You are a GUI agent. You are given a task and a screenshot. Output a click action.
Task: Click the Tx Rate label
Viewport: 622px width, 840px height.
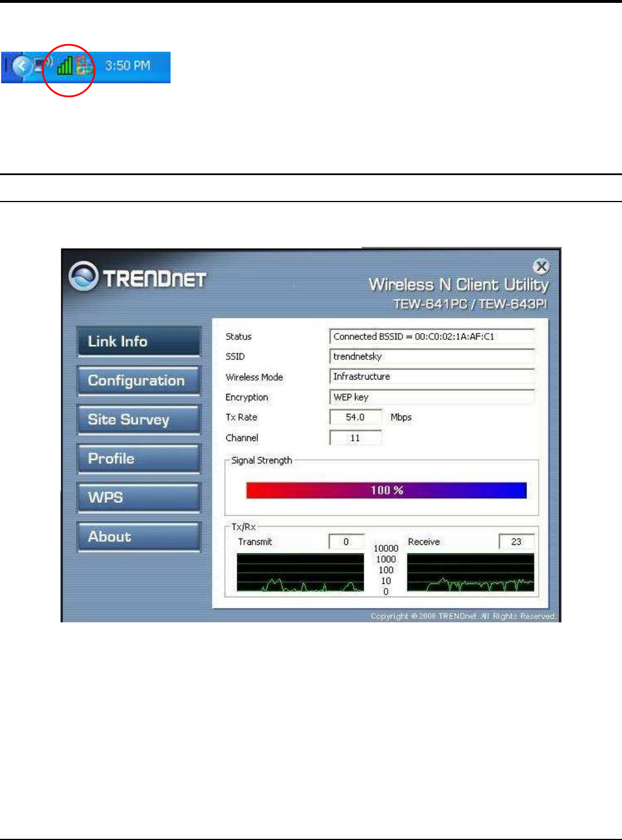point(241,417)
